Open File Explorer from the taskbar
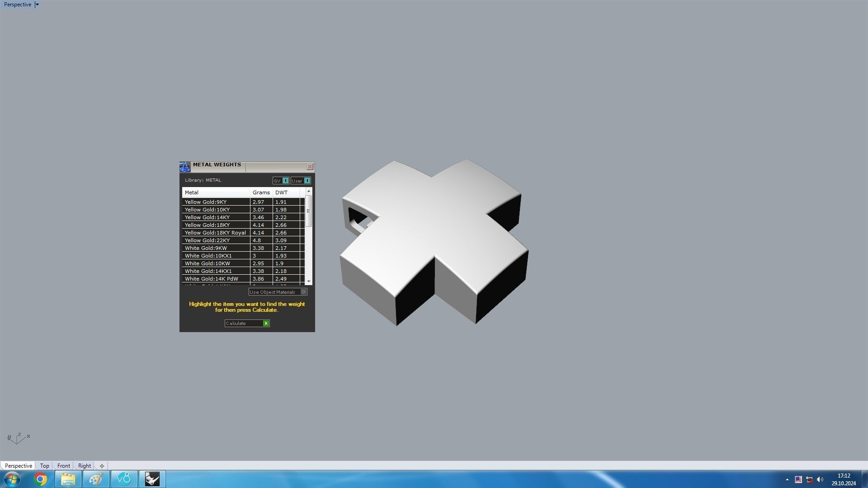 tap(68, 479)
